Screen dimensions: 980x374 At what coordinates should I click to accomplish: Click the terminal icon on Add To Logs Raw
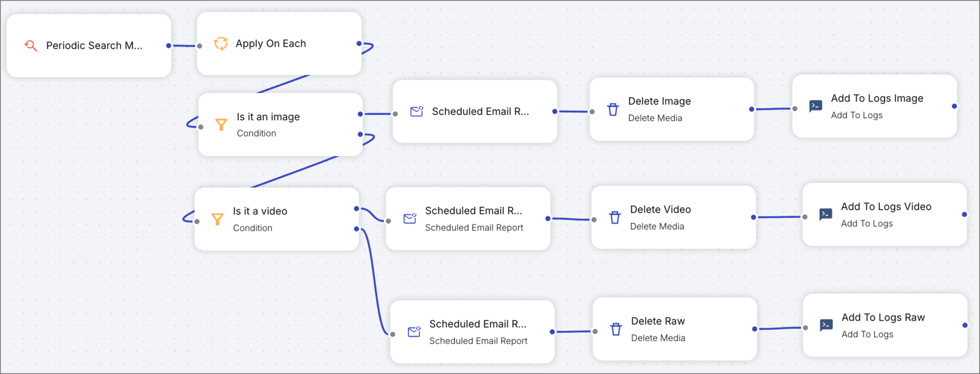point(826,326)
